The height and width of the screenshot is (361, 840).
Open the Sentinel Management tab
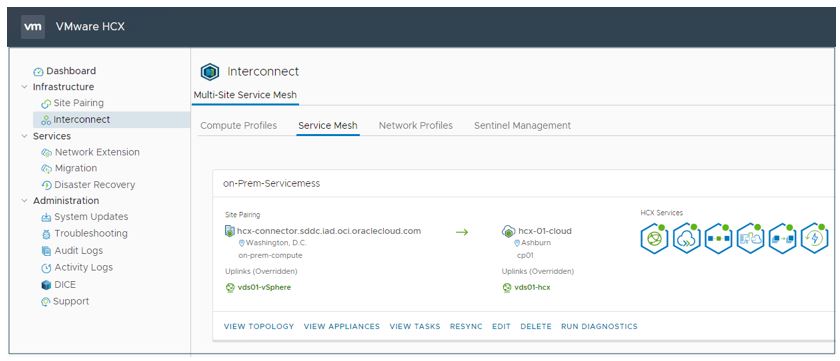(522, 125)
